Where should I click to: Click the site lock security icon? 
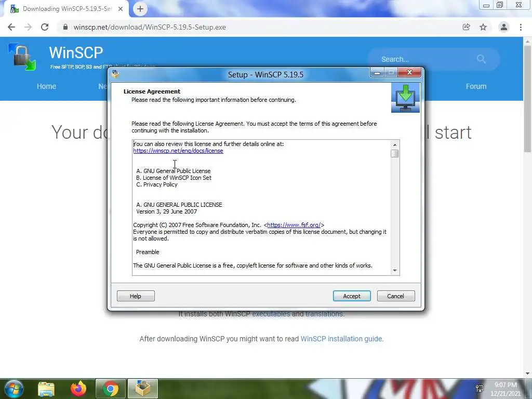[x=65, y=27]
